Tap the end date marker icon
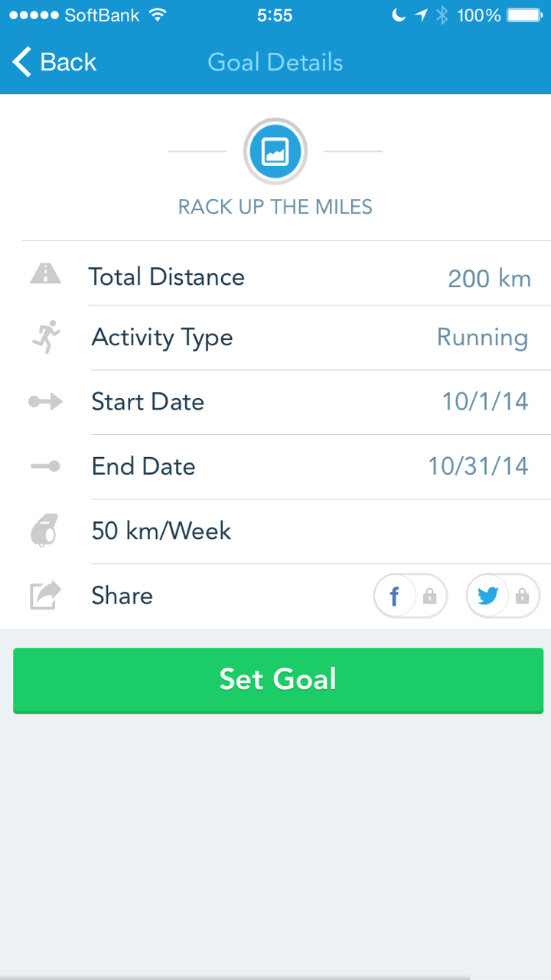The width and height of the screenshot is (551, 980). pos(45,466)
